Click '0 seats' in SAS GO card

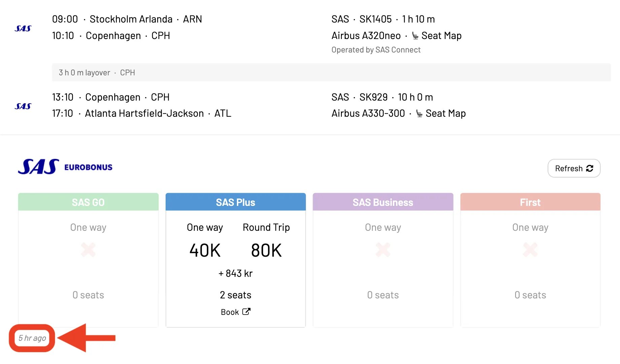[x=88, y=295]
